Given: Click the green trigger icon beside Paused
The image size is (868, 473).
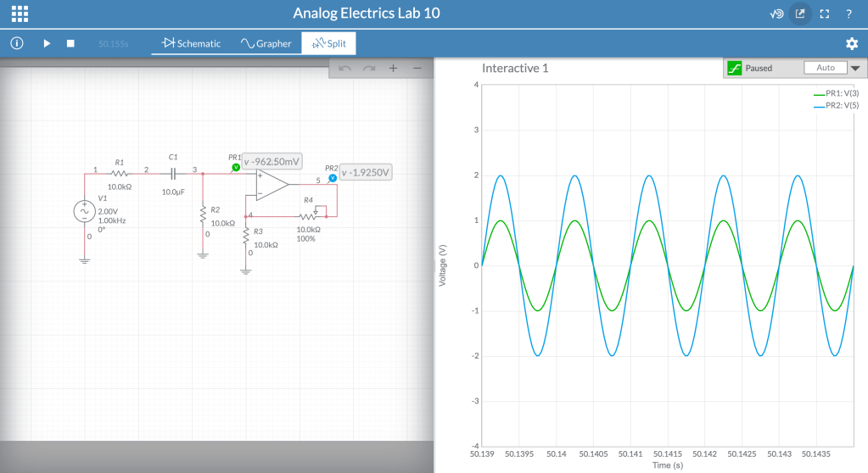Looking at the screenshot, I should [x=734, y=68].
